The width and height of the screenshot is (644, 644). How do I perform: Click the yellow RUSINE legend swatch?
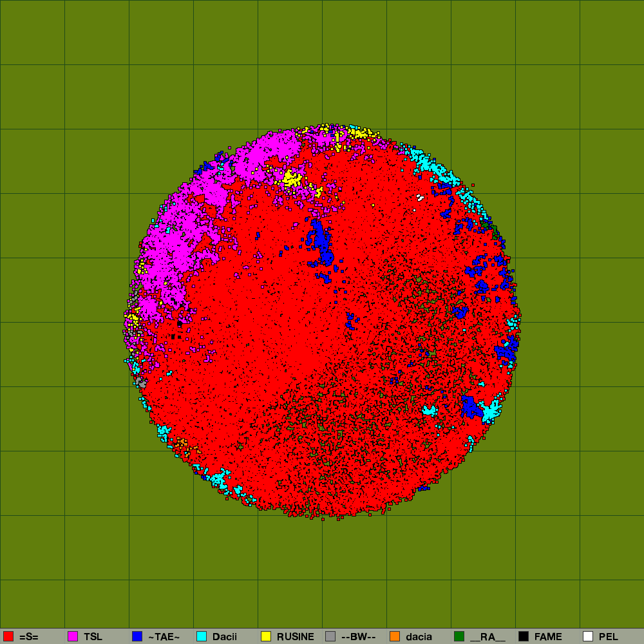click(266, 636)
